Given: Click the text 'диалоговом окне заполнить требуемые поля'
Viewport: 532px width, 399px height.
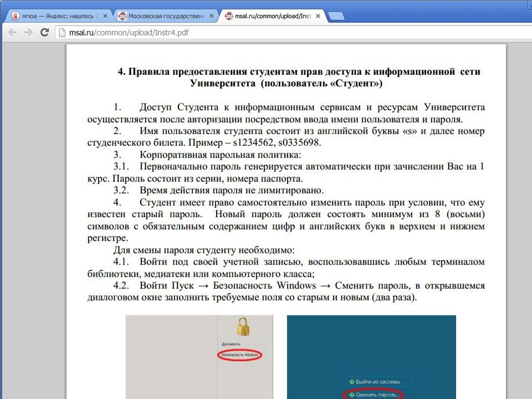Looking at the screenshot, I should 185,298.
